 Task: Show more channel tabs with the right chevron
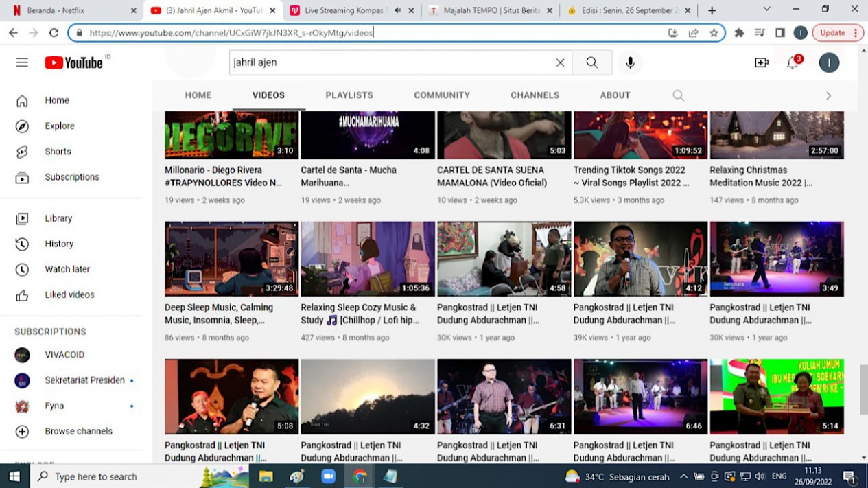[828, 95]
